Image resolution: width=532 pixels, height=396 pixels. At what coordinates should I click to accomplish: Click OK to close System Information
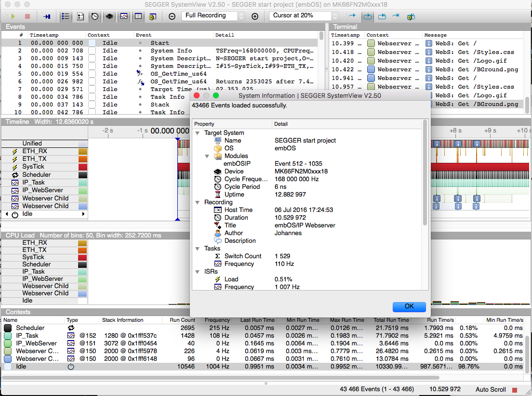[409, 306]
